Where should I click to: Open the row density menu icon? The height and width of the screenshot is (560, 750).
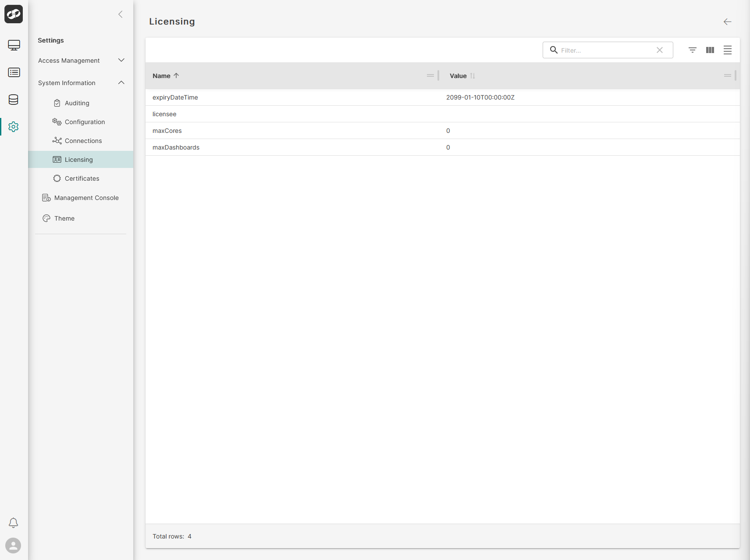pyautogui.click(x=728, y=50)
